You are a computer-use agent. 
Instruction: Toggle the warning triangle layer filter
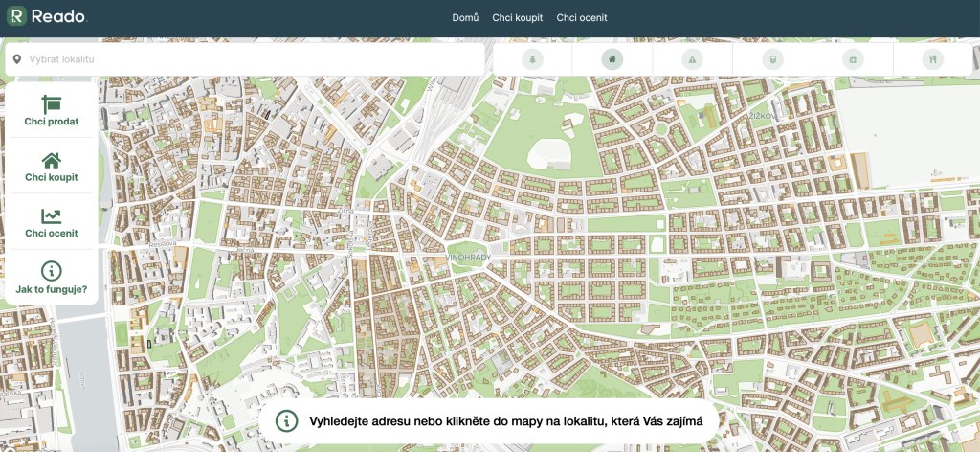point(693,59)
